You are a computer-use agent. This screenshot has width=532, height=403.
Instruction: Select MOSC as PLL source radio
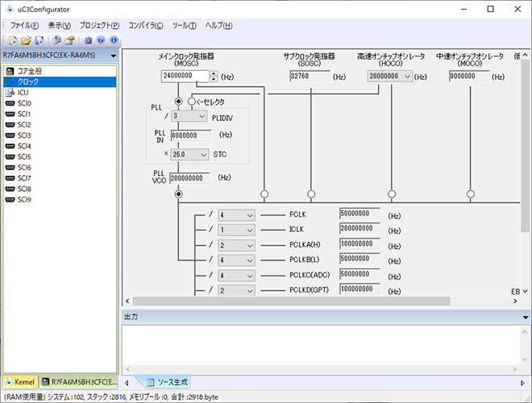[178, 102]
